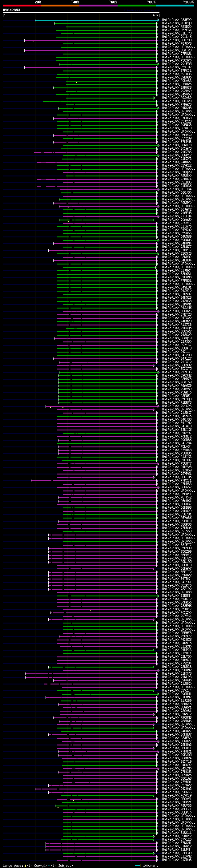Image resolution: width=197 pixels, height=868 pixels.
Task: Click the purple alignment bar for UniRef100_Q6H798
Action: click(91, 40)
